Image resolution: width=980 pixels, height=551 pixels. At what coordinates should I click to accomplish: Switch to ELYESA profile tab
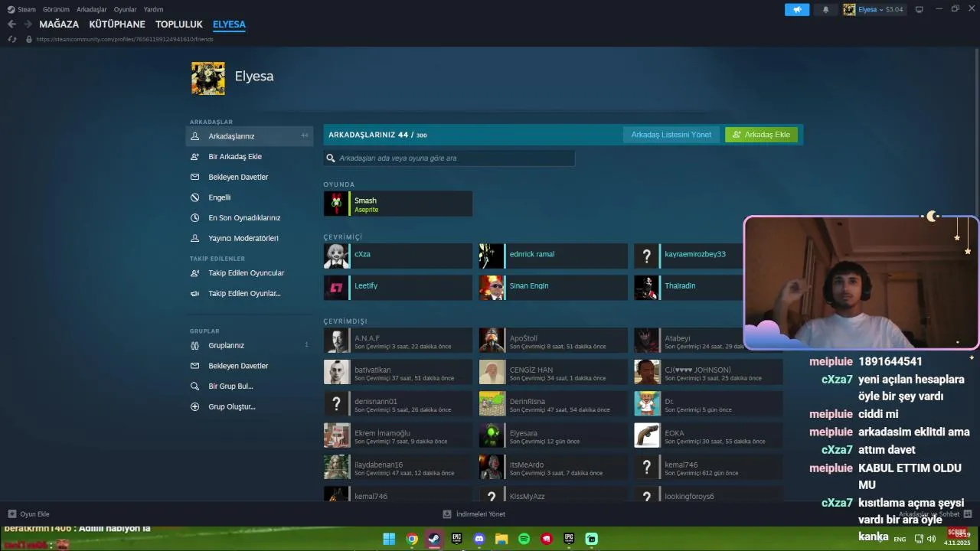click(x=229, y=24)
